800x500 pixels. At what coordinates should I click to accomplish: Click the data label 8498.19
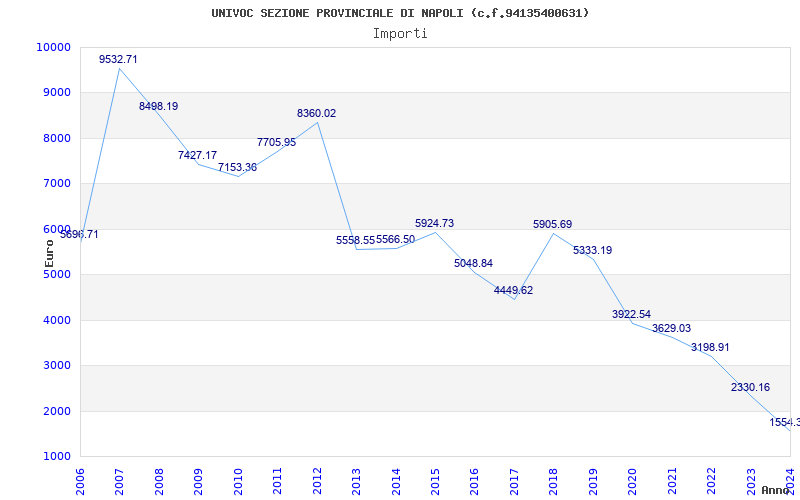click(159, 106)
